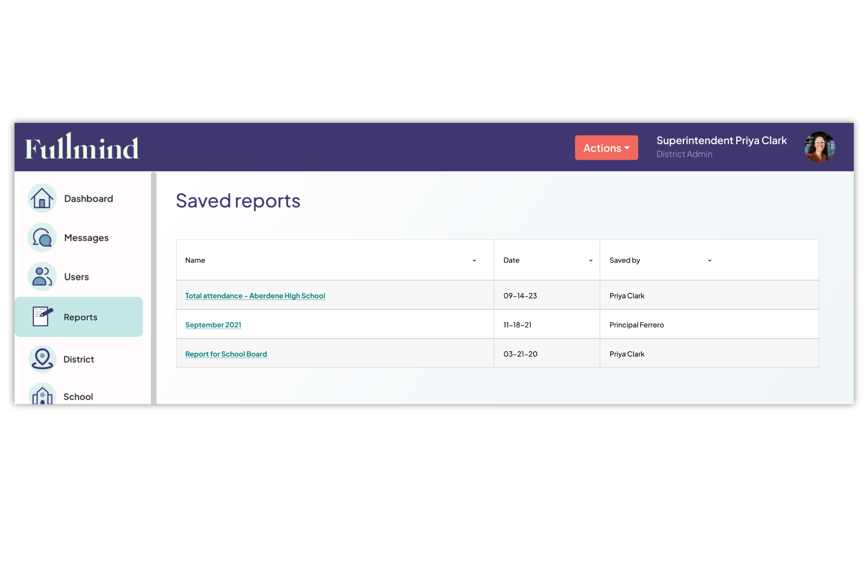Click the Users people icon
The height and width of the screenshot is (588, 868).
pos(42,276)
